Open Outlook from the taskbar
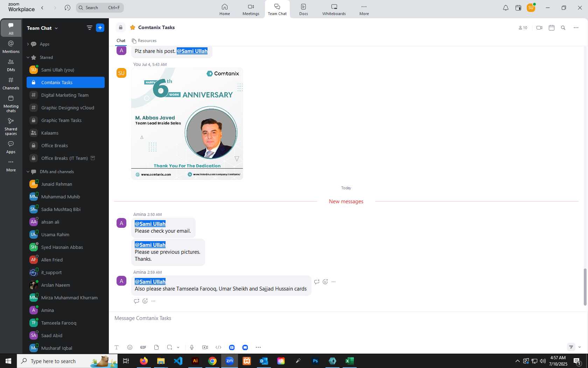 coord(264,361)
